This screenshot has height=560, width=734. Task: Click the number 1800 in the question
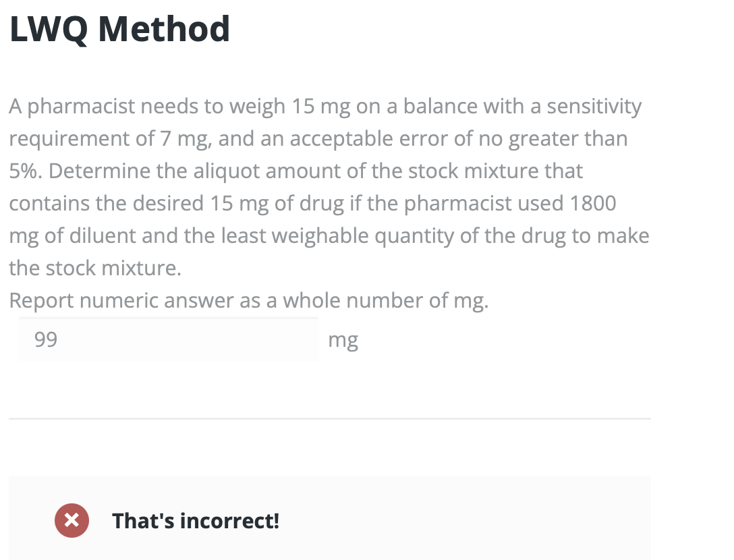coord(592,204)
